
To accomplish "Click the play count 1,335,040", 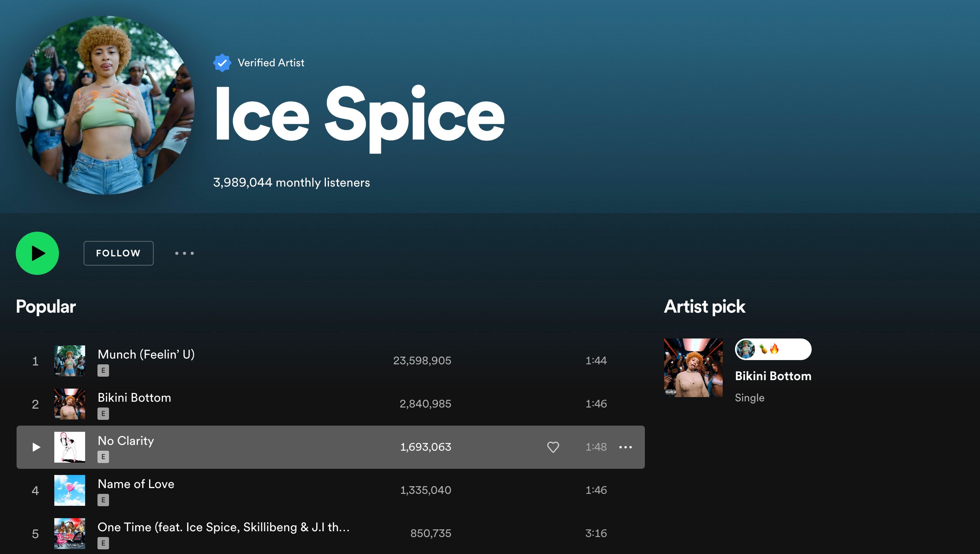I will pos(426,490).
